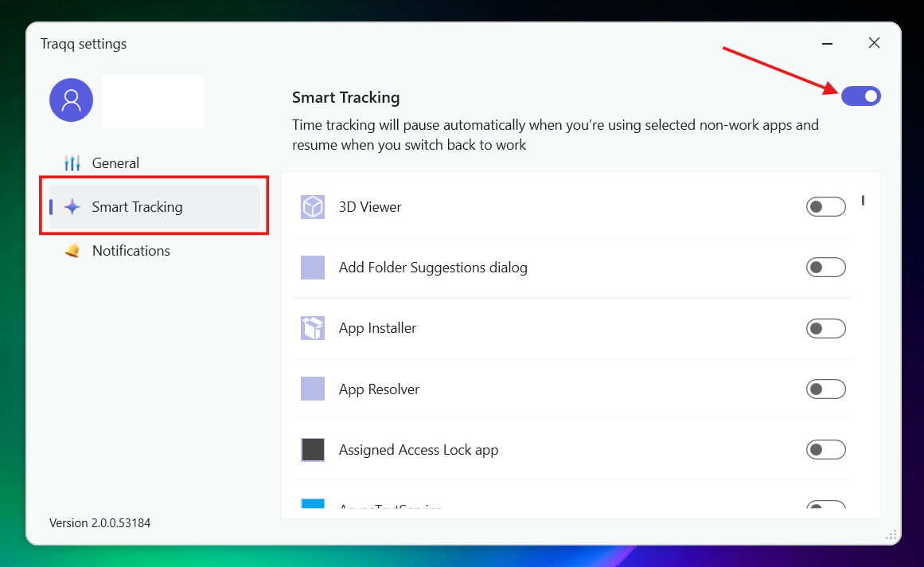
Task: Enable Add Folder Suggestions dialog toggle
Action: click(x=825, y=268)
